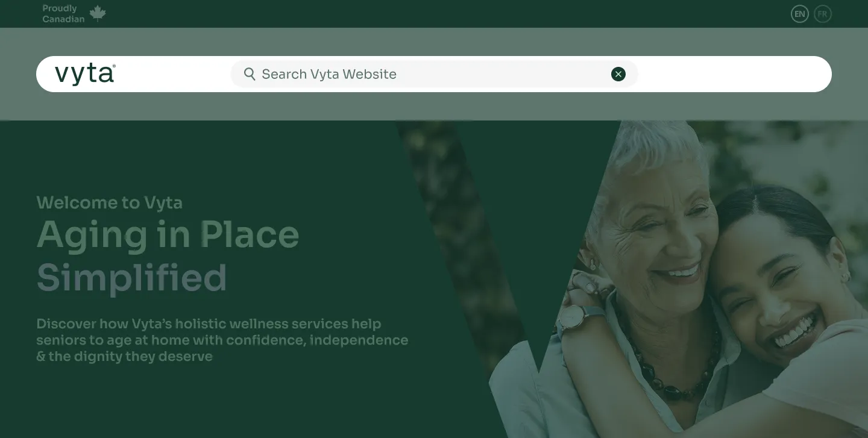Image resolution: width=868 pixels, height=438 pixels.
Task: Switch site language to FR
Action: [x=823, y=14]
